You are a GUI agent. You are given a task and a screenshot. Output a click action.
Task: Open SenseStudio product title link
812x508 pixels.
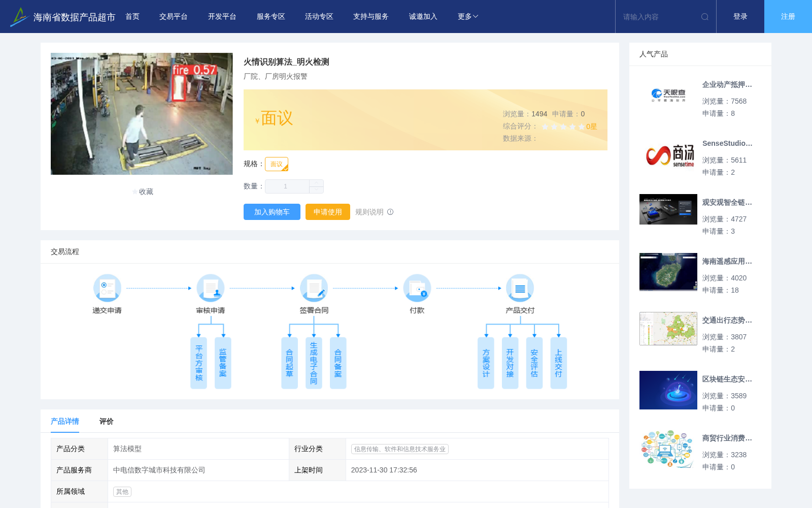tap(727, 144)
